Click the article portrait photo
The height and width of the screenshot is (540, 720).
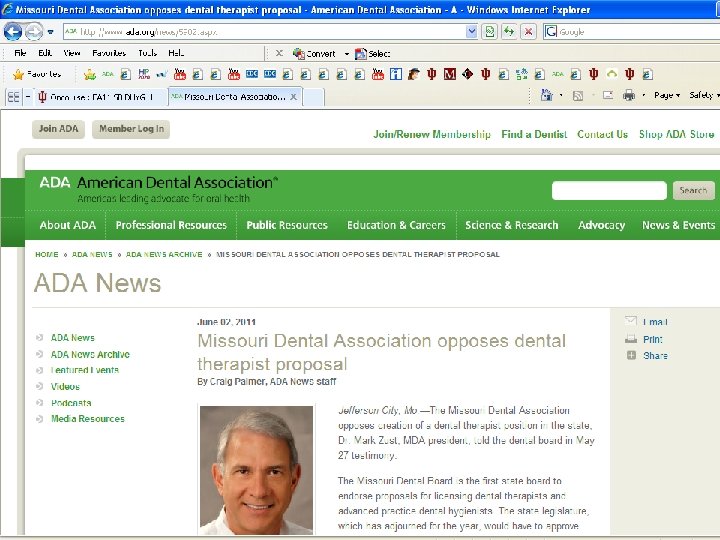[257, 470]
